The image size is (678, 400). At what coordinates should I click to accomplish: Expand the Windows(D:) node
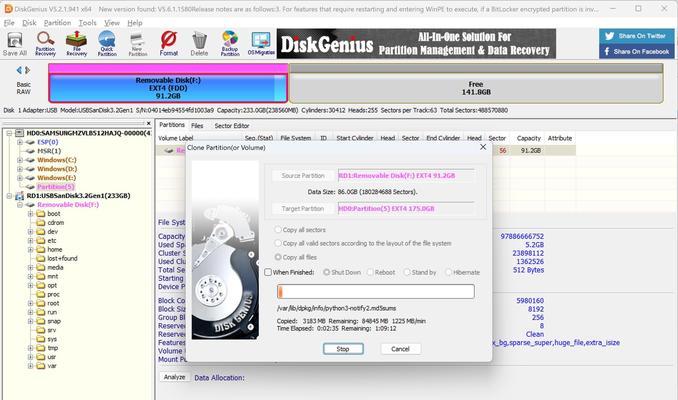20,169
